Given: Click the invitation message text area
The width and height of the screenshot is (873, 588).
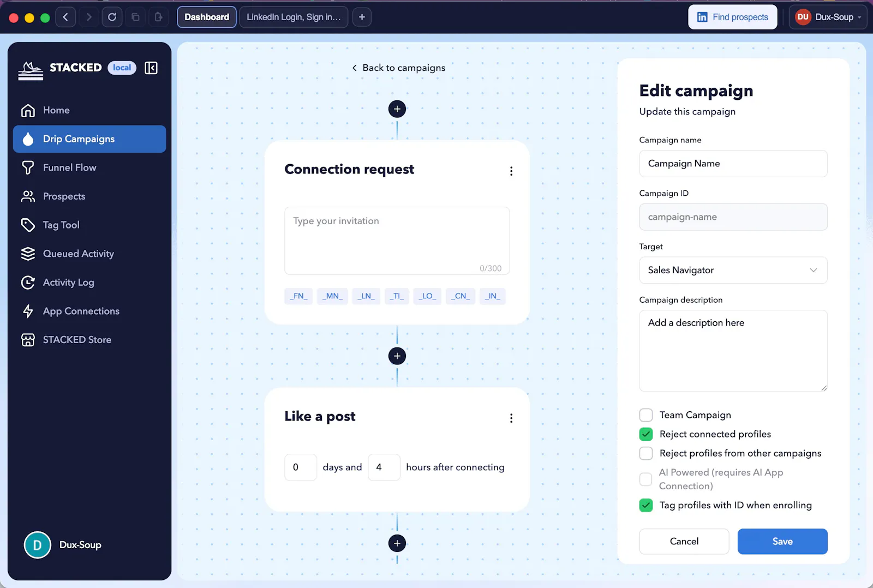Looking at the screenshot, I should pos(397,241).
